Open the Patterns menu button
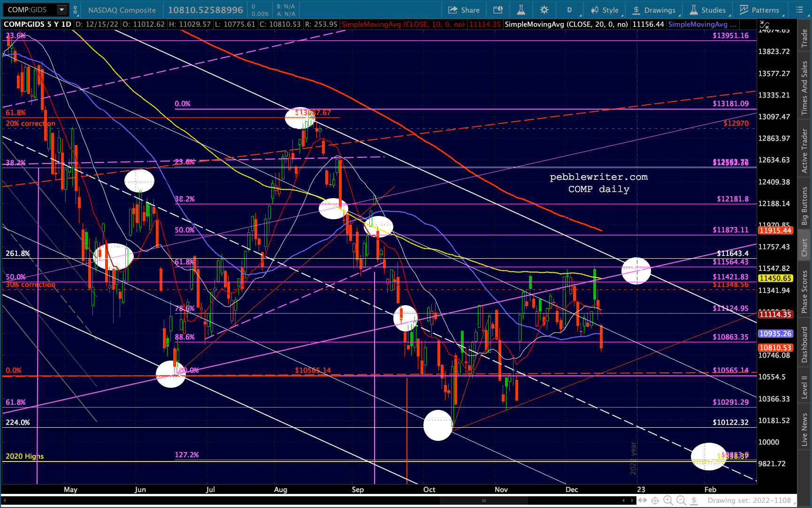 pos(760,10)
